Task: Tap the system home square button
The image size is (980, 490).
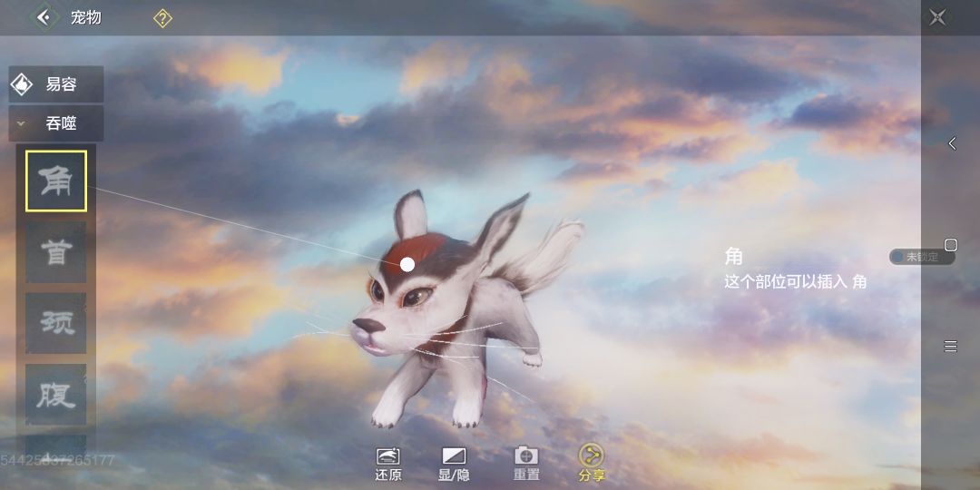Action: [951, 244]
